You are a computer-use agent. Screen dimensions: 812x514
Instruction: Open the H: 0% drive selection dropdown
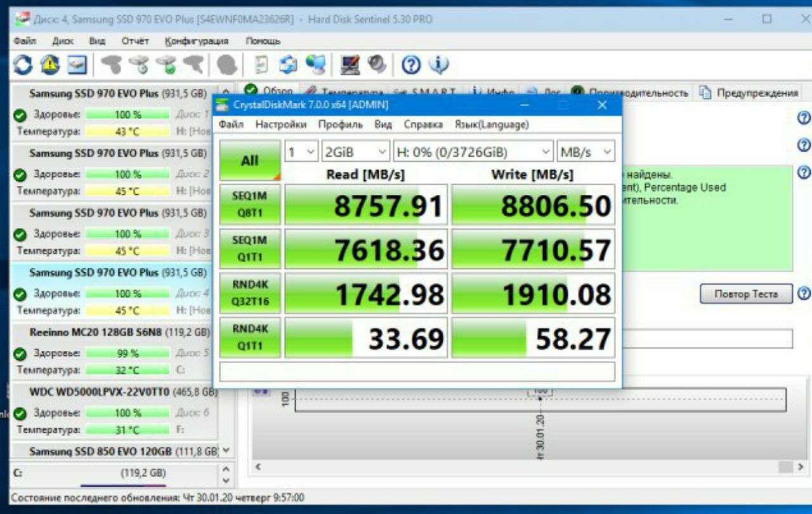[473, 152]
